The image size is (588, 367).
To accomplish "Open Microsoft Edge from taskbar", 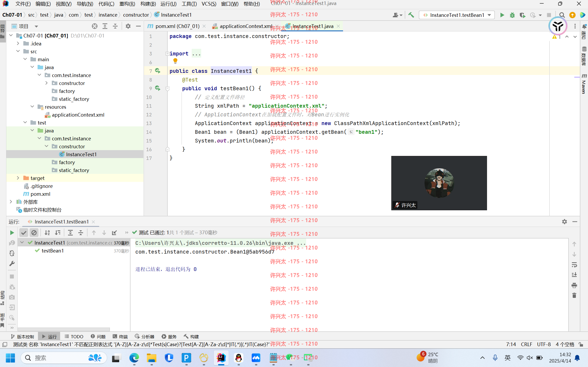I will tap(134, 358).
